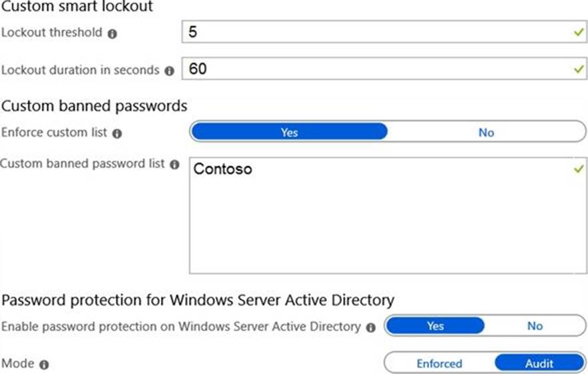This screenshot has height=374, width=588.
Task: Click the Lockout threshold info icon
Action: [x=112, y=34]
